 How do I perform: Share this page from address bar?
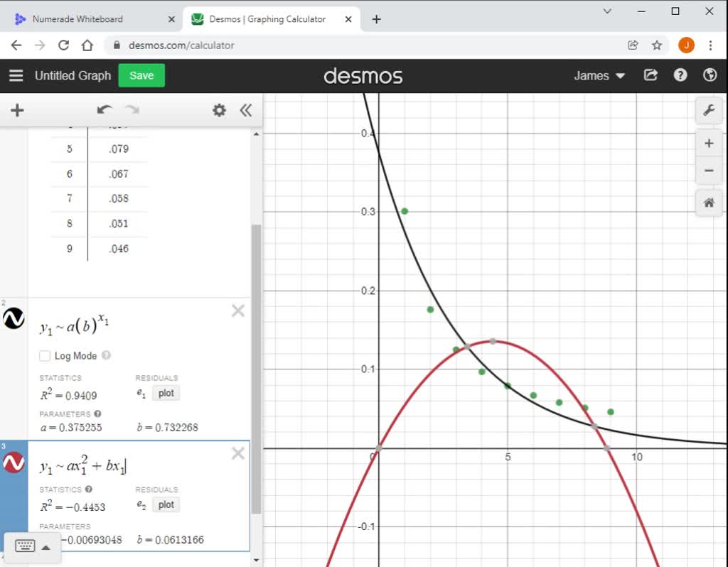coord(632,45)
